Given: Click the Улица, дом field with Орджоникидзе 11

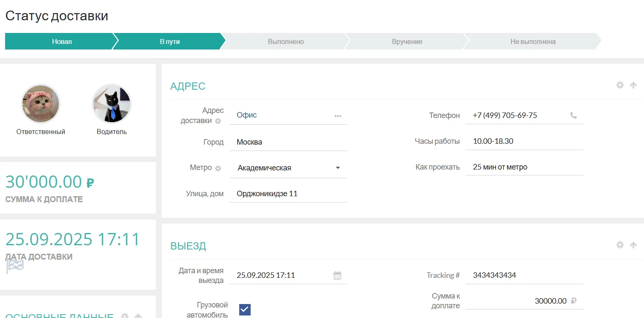Looking at the screenshot, I should [288, 194].
